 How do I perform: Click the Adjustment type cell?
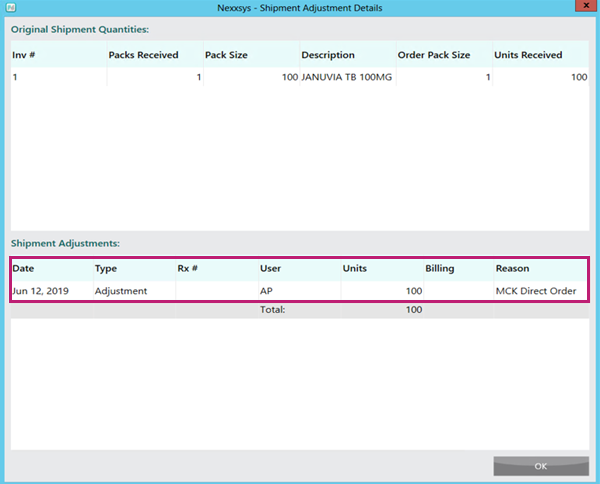click(x=121, y=291)
